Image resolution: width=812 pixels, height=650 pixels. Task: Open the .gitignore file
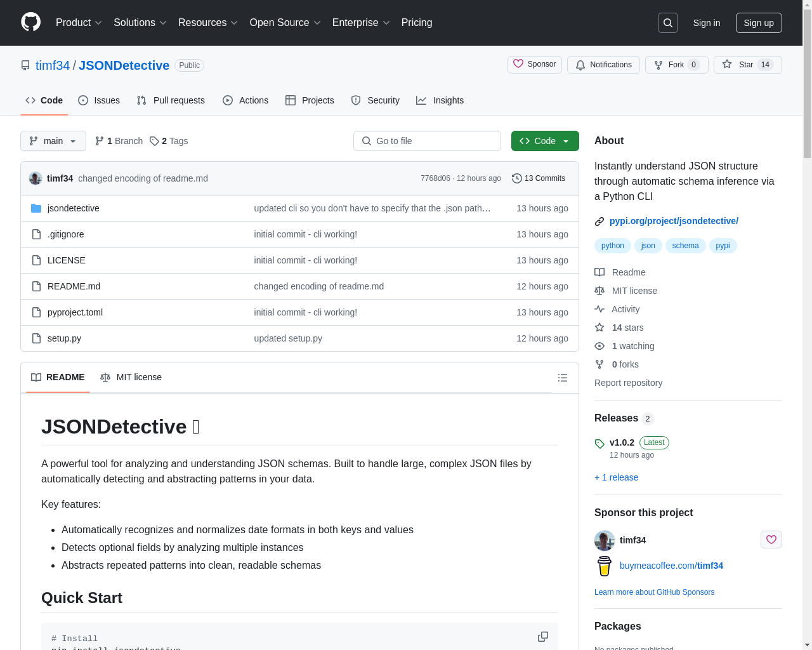[x=66, y=234]
